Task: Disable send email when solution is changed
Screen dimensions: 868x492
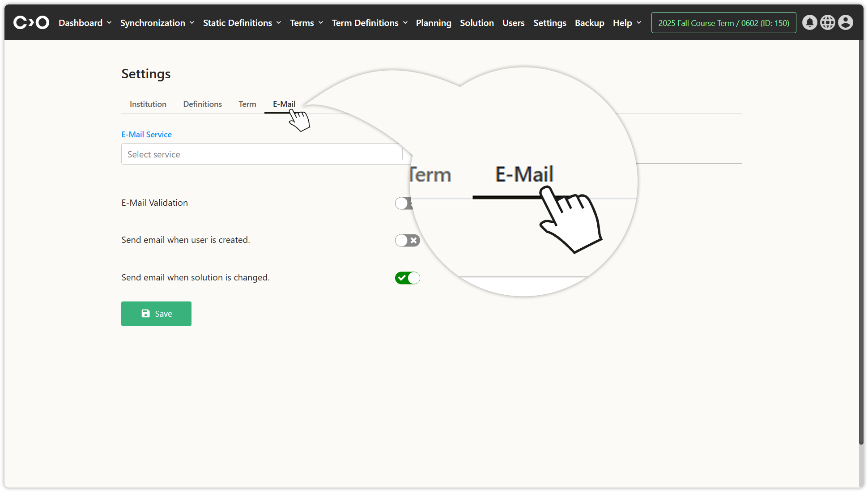Action: point(407,278)
